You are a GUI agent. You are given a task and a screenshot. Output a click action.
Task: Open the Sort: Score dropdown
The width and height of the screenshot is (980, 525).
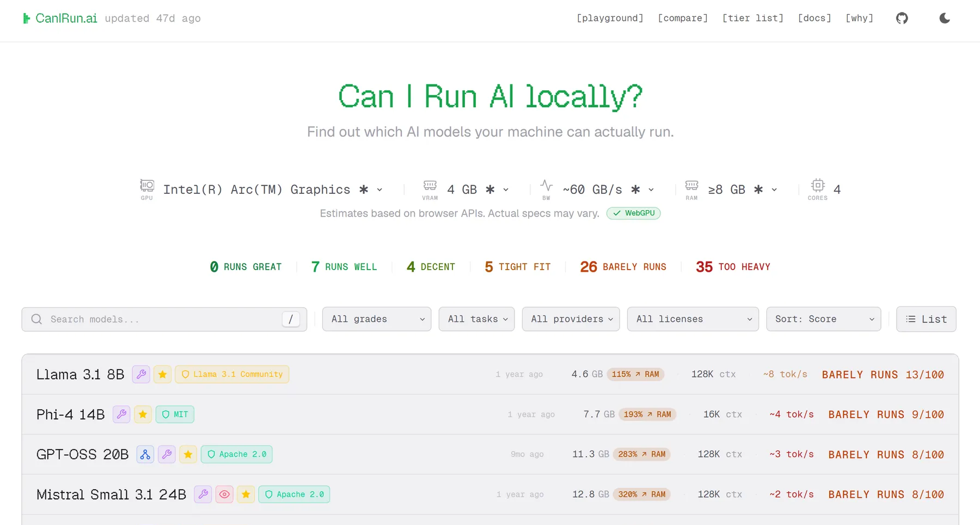coord(823,319)
